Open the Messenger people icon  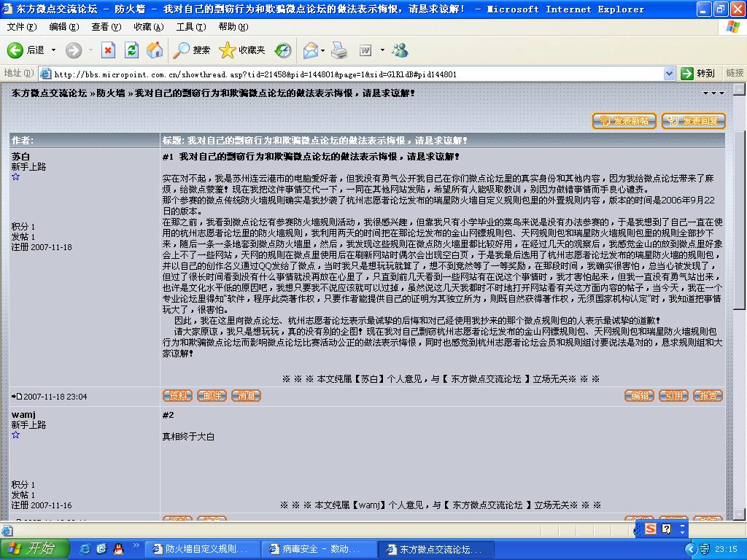coord(400,50)
